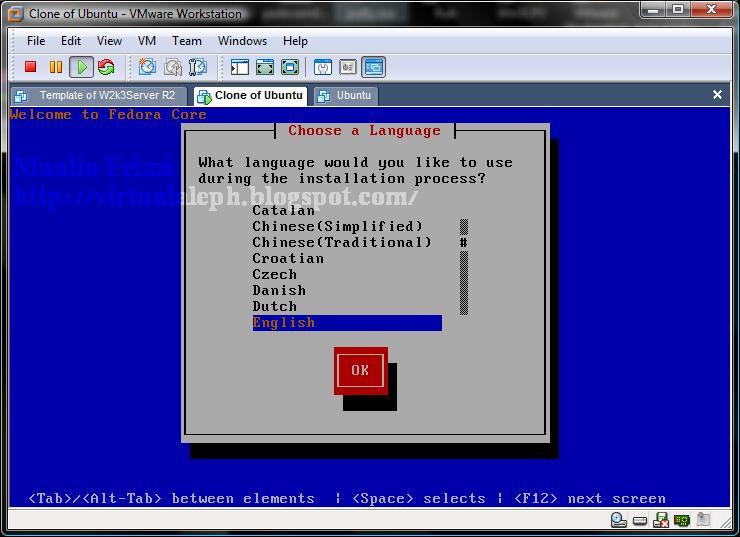Show the console view icon
This screenshot has height=537, width=740.
(374, 67)
